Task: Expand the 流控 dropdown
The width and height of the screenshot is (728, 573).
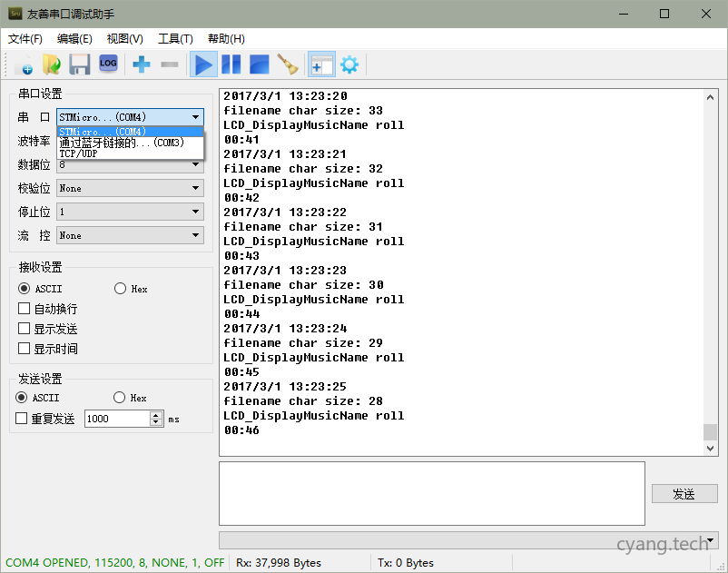Action: (130, 235)
